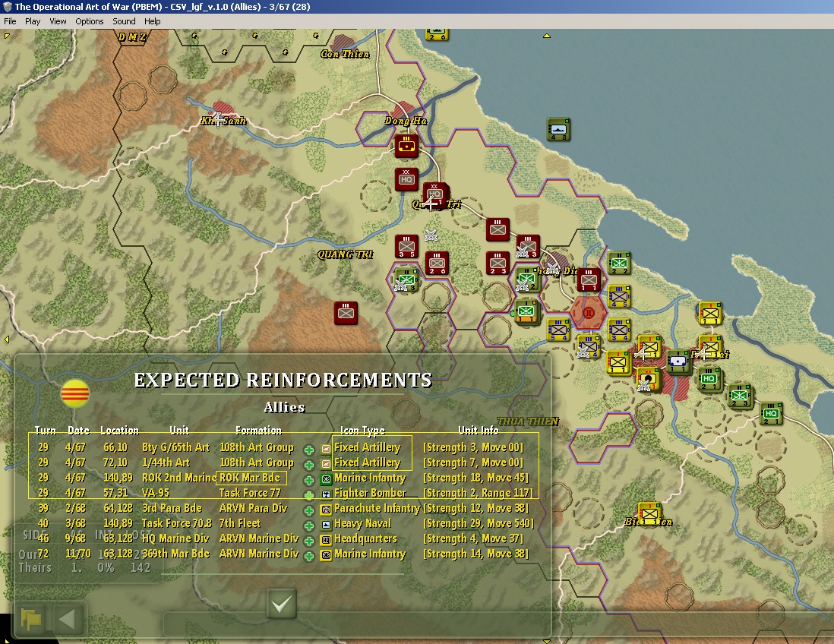Click plus icon for Bty G/65th Art

(308, 450)
